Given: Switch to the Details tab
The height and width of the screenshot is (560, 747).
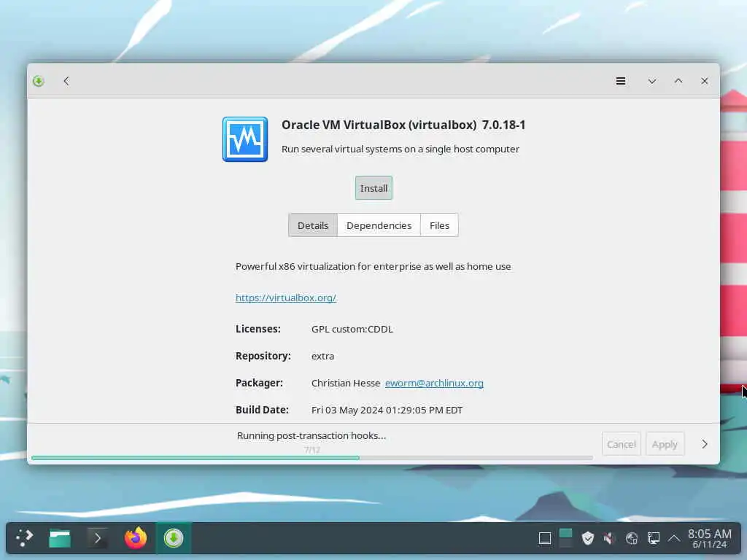Looking at the screenshot, I should tap(313, 225).
